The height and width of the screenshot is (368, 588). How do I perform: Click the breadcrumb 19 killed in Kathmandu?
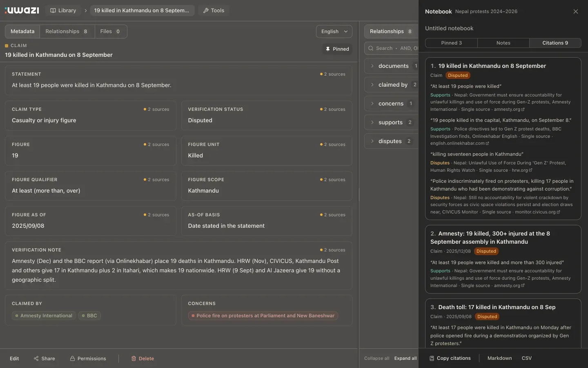pos(142,11)
